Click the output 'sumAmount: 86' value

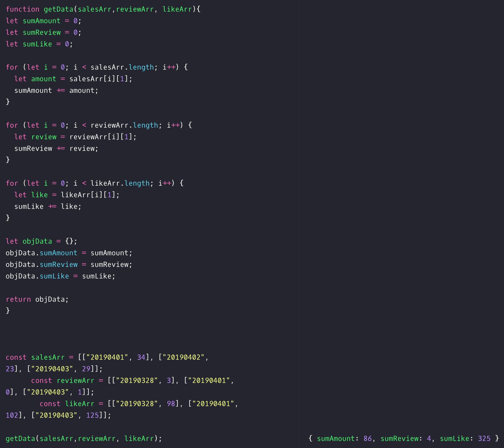click(344, 439)
